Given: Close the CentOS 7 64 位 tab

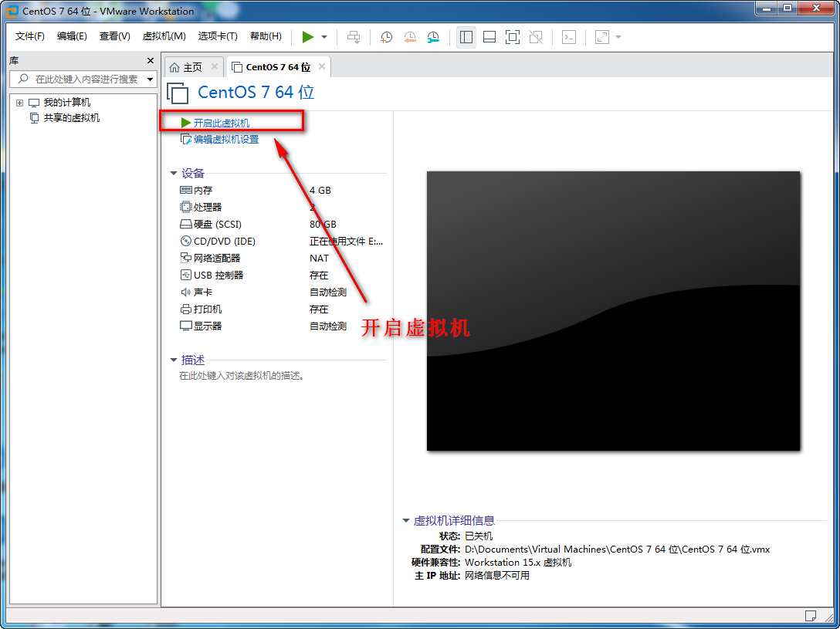Looking at the screenshot, I should pos(322,66).
